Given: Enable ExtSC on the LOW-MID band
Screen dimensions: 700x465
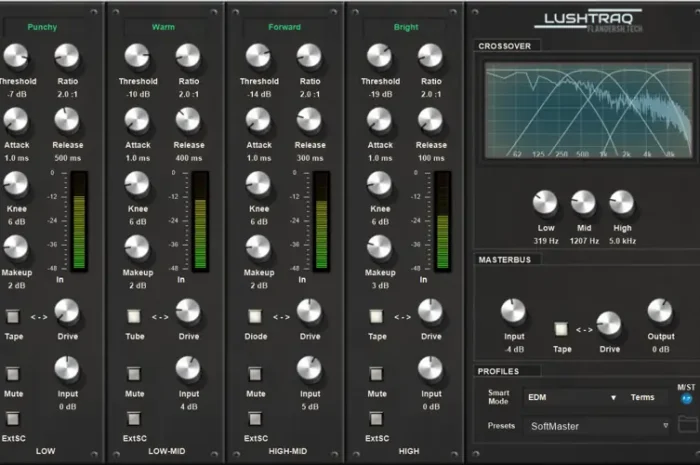Looking at the screenshot, I should (133, 419).
